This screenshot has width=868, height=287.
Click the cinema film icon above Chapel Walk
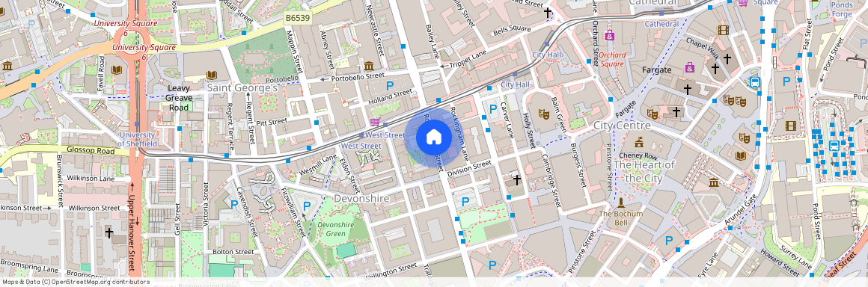pos(723,31)
